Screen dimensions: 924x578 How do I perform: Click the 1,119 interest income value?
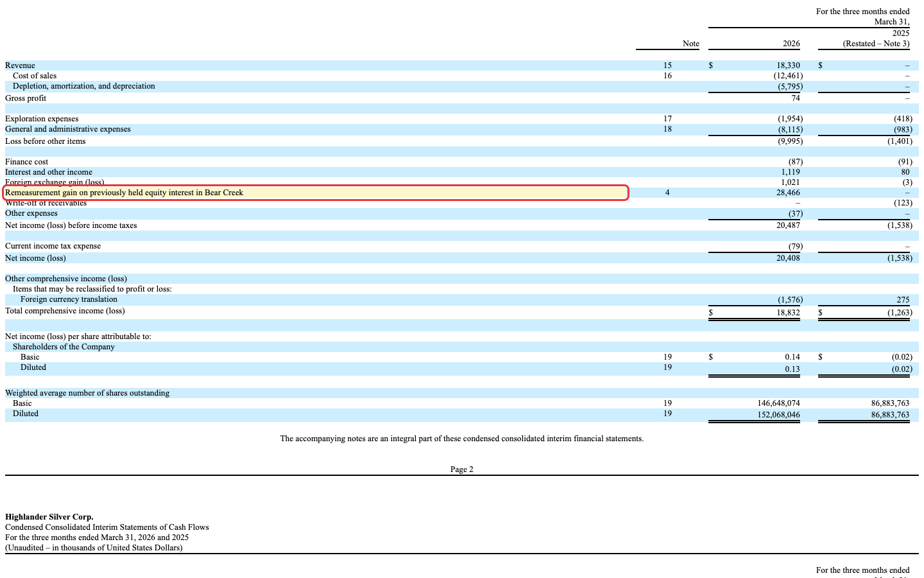click(x=791, y=172)
